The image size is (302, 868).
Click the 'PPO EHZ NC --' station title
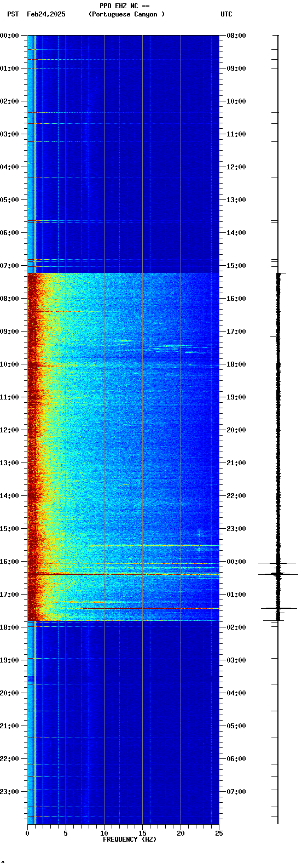click(x=125, y=6)
